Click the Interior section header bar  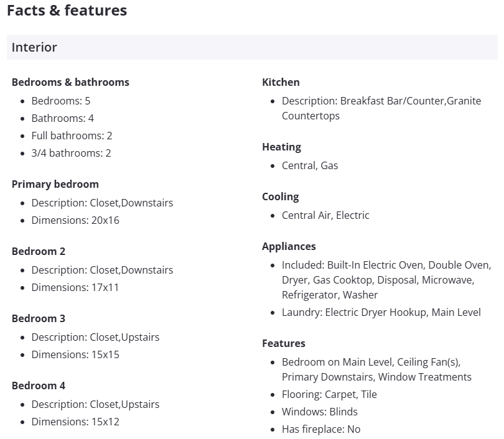[252, 47]
